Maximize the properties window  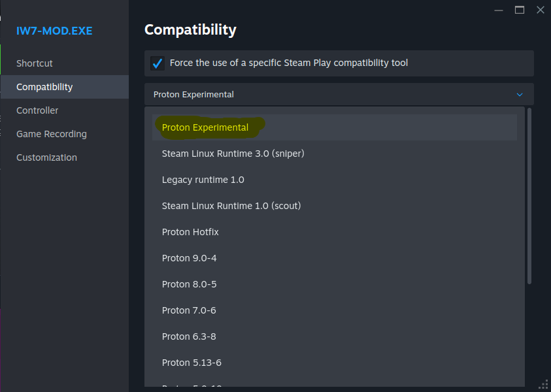[520, 10]
